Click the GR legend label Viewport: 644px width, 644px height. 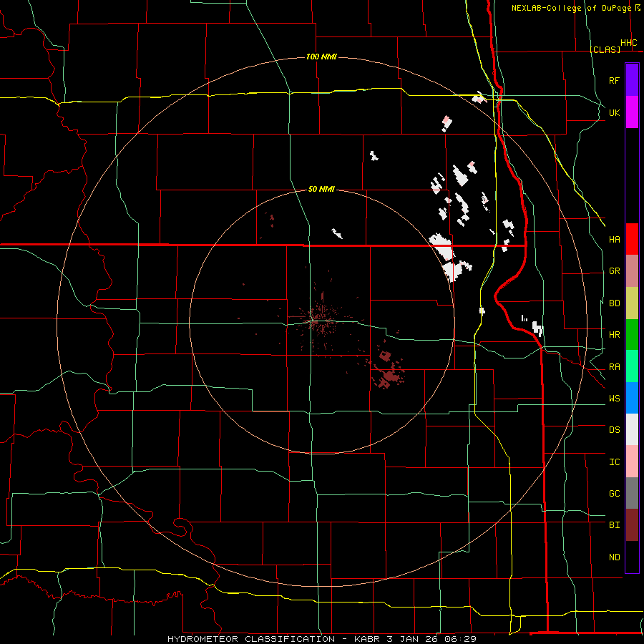pos(614,271)
